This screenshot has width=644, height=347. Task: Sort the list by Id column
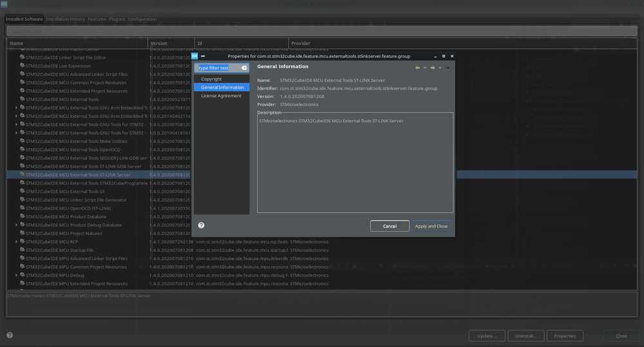coord(242,43)
